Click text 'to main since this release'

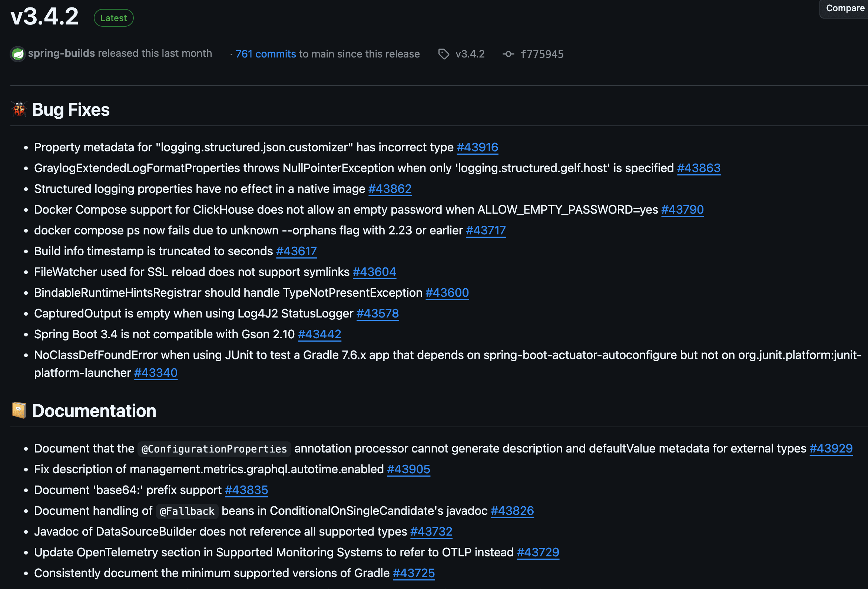click(x=359, y=54)
